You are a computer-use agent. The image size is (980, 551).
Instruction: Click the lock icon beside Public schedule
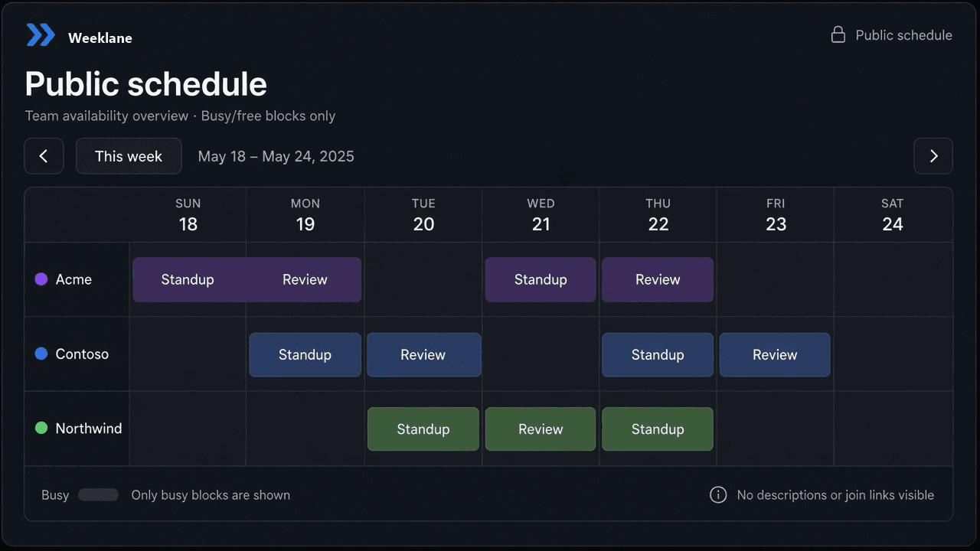pyautogui.click(x=838, y=34)
